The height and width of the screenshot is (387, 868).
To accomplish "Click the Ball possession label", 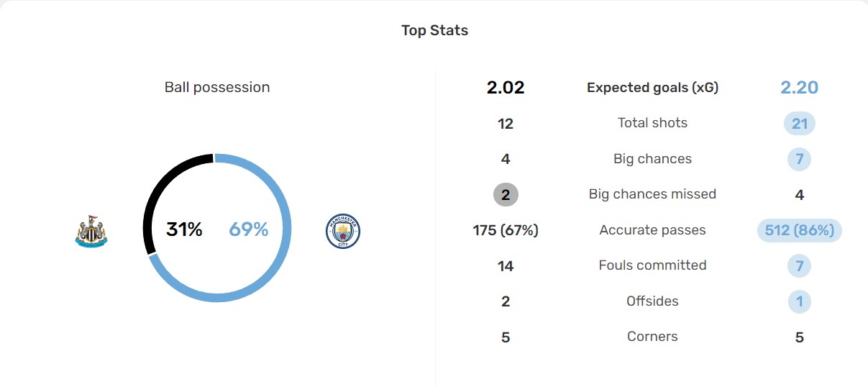I will tap(217, 87).
